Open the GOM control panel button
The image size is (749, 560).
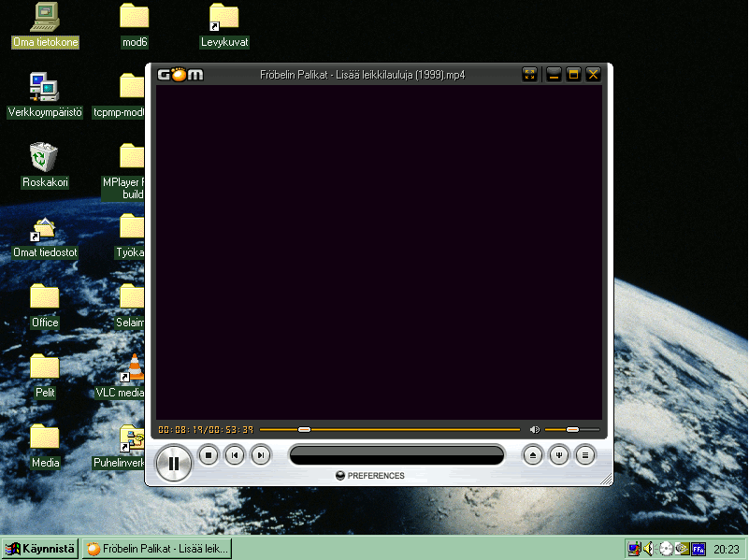click(x=559, y=455)
